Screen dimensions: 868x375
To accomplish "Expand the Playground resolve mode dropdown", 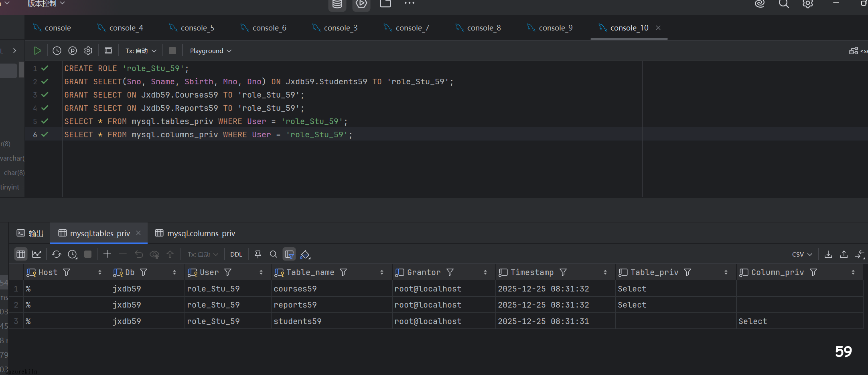I will point(211,51).
